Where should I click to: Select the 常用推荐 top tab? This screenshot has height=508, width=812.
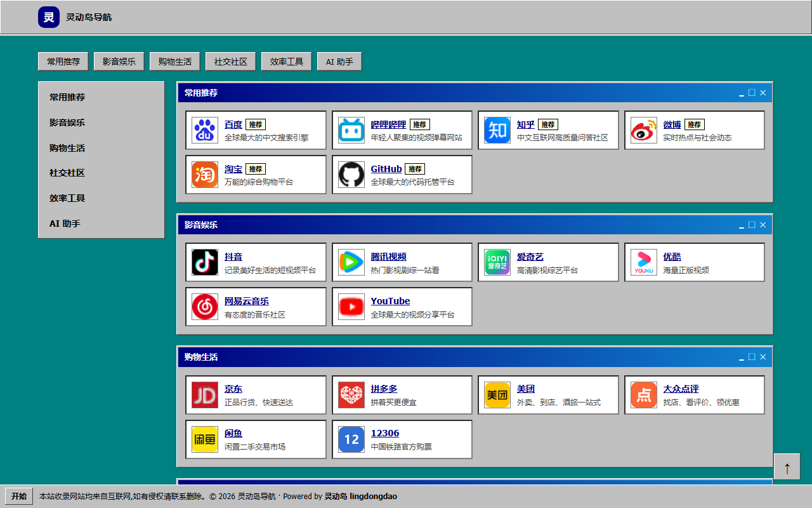[63, 62]
